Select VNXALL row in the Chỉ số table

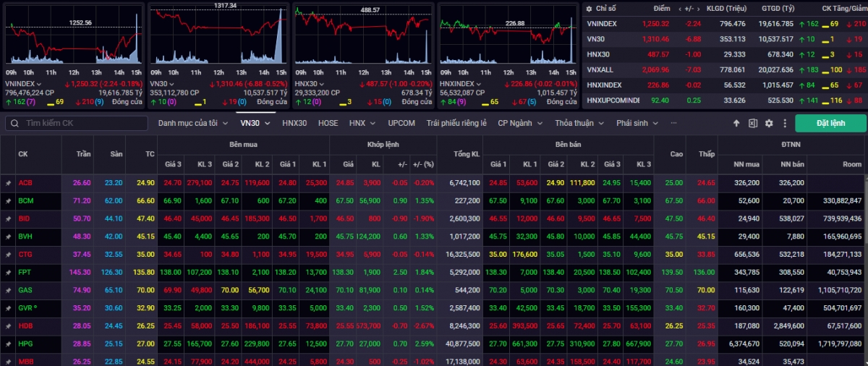(723, 69)
